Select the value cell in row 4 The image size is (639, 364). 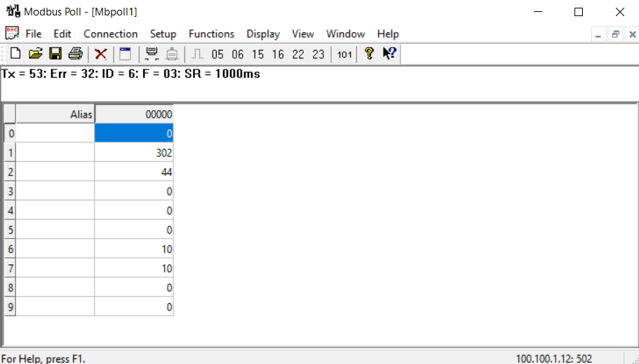(x=134, y=210)
